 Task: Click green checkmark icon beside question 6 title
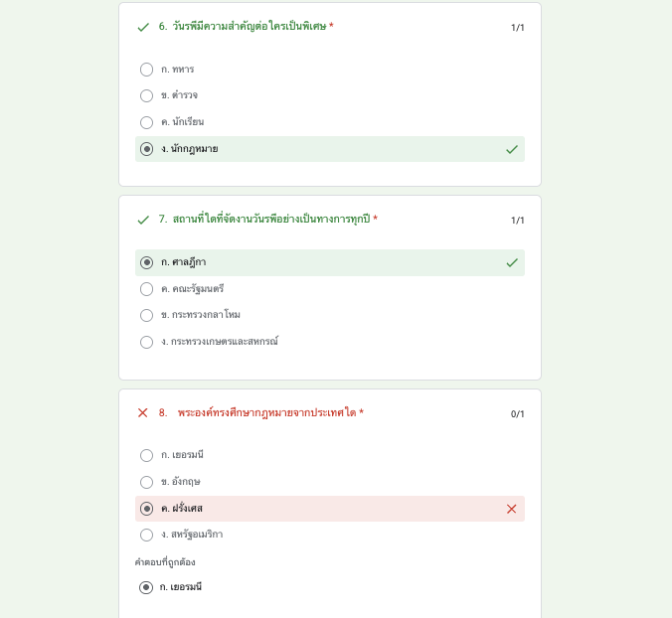click(143, 27)
